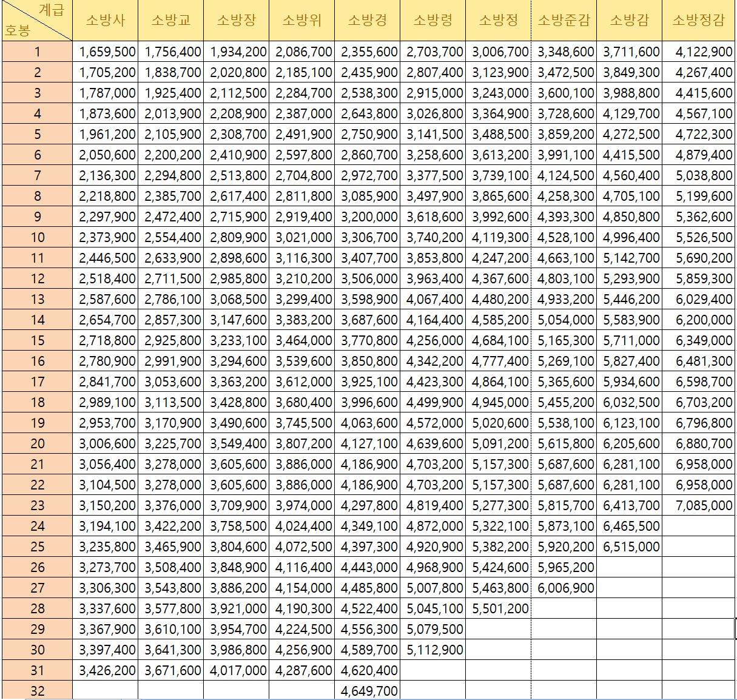Image resolution: width=737 pixels, height=700 pixels.
Task: Click the empty 소방정감 cell in row 24
Action: pyautogui.click(x=698, y=526)
